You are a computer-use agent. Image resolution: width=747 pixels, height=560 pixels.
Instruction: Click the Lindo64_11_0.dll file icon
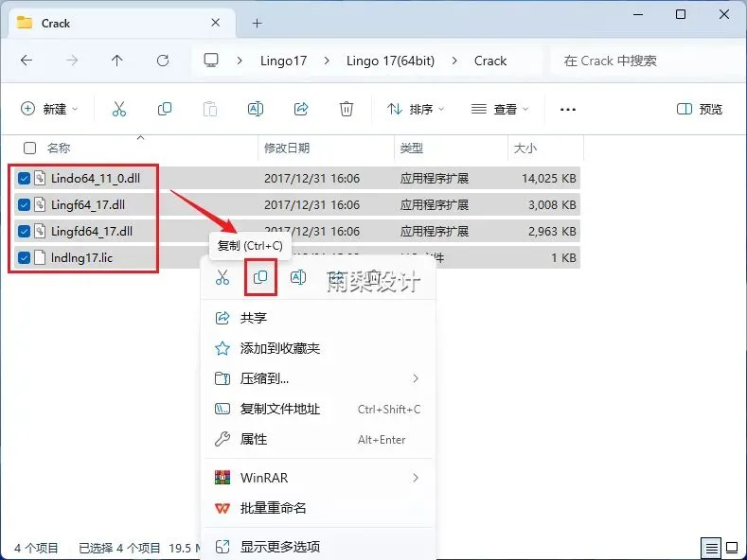[40, 178]
